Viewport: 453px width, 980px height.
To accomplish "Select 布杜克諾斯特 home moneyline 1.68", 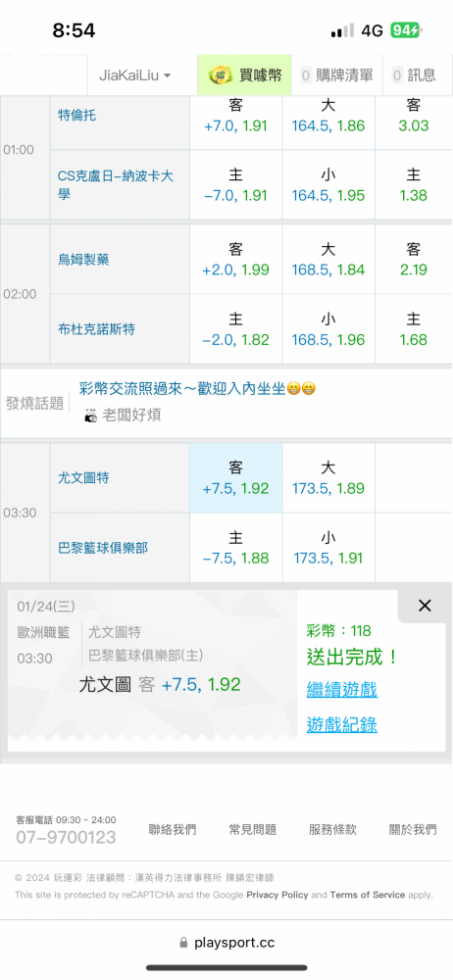I will click(414, 329).
